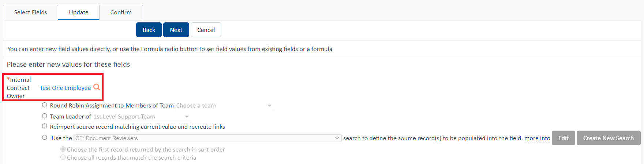Pick Choose all records that match option
The width and height of the screenshot is (644, 164).
pos(63,157)
